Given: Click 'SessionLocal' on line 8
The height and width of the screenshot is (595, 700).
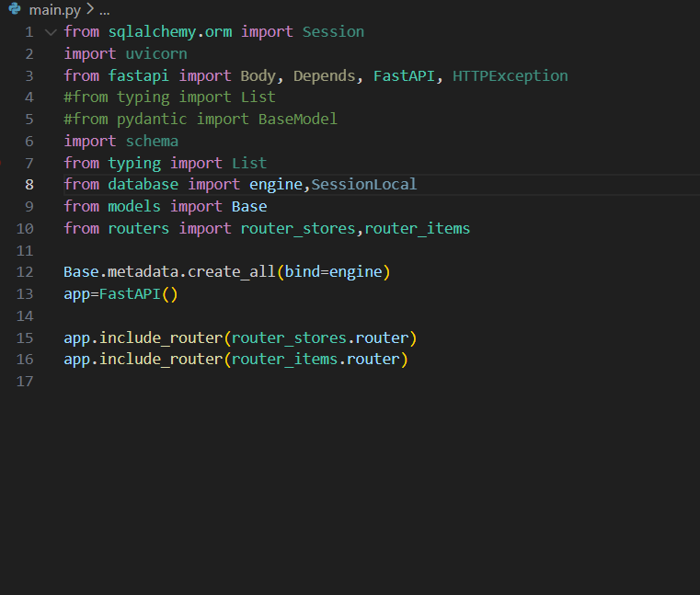Looking at the screenshot, I should [x=364, y=184].
